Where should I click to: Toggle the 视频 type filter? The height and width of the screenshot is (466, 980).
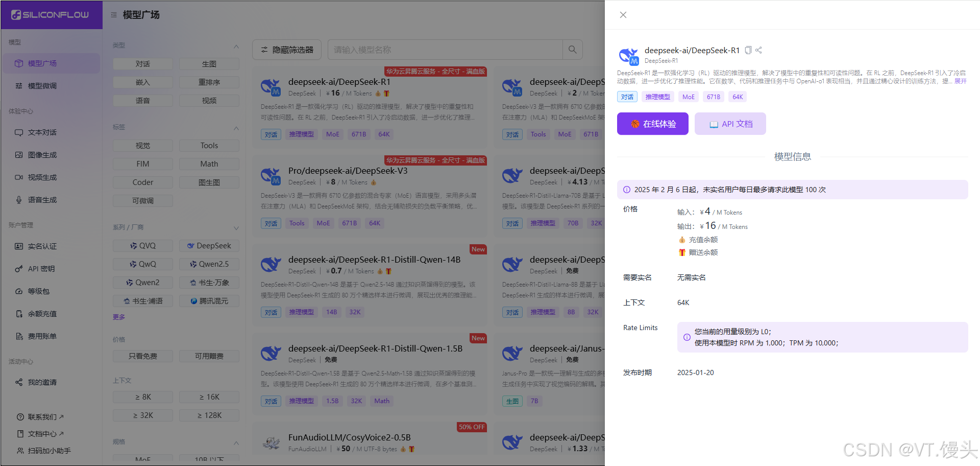tap(209, 101)
